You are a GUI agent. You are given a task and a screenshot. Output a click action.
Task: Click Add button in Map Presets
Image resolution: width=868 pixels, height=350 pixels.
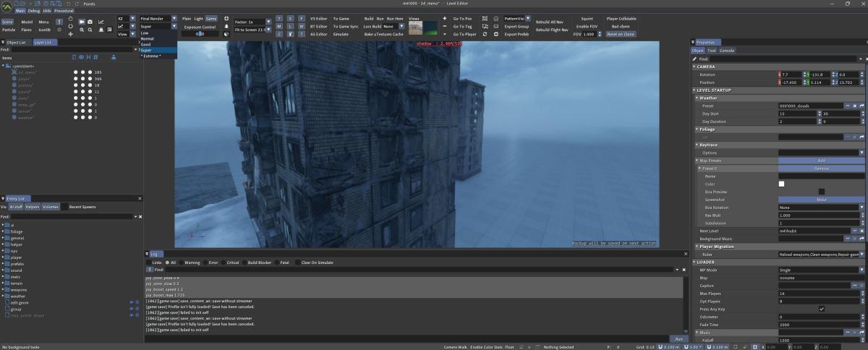821,161
